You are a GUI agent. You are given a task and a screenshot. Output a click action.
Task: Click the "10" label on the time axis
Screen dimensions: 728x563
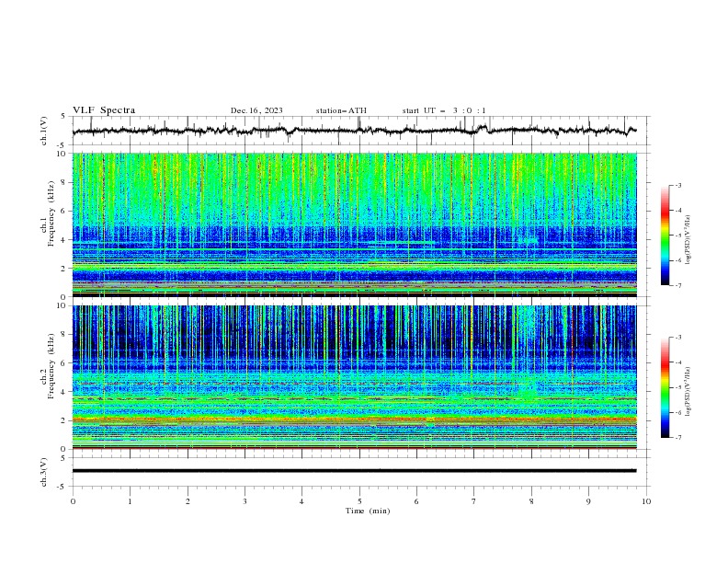tap(646, 501)
